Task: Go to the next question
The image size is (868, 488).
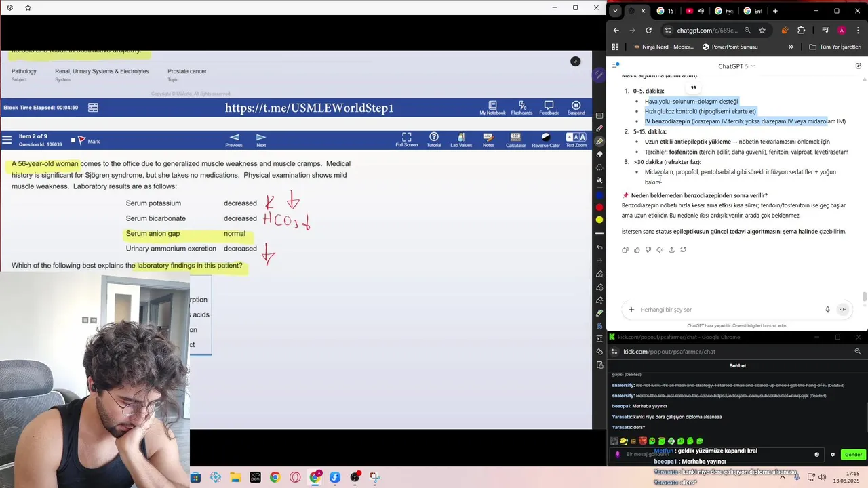Action: (x=261, y=140)
